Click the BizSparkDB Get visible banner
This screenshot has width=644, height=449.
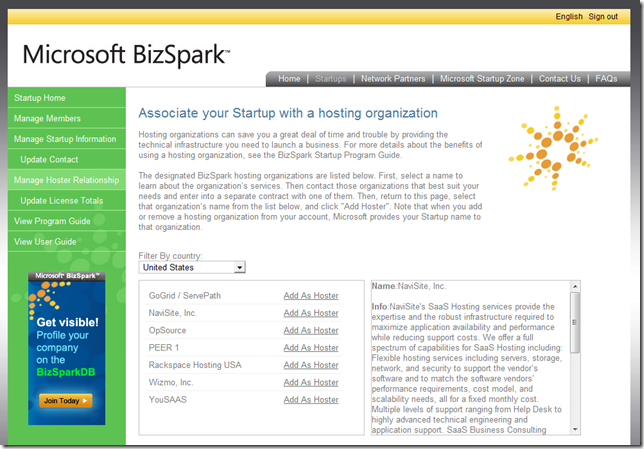click(67, 348)
